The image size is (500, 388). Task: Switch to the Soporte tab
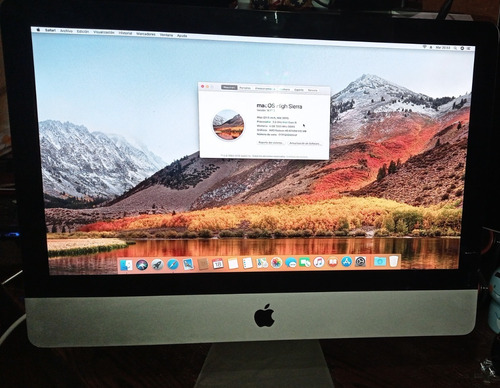click(x=299, y=90)
